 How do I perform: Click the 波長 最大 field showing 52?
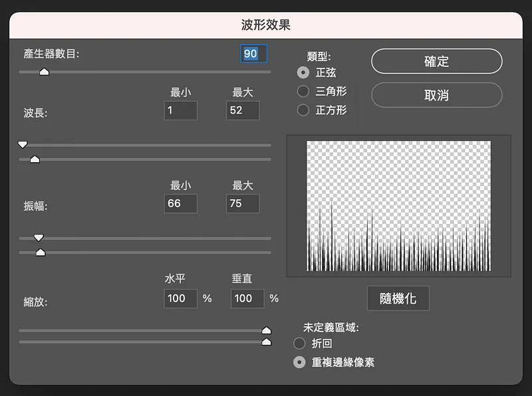coord(243,110)
